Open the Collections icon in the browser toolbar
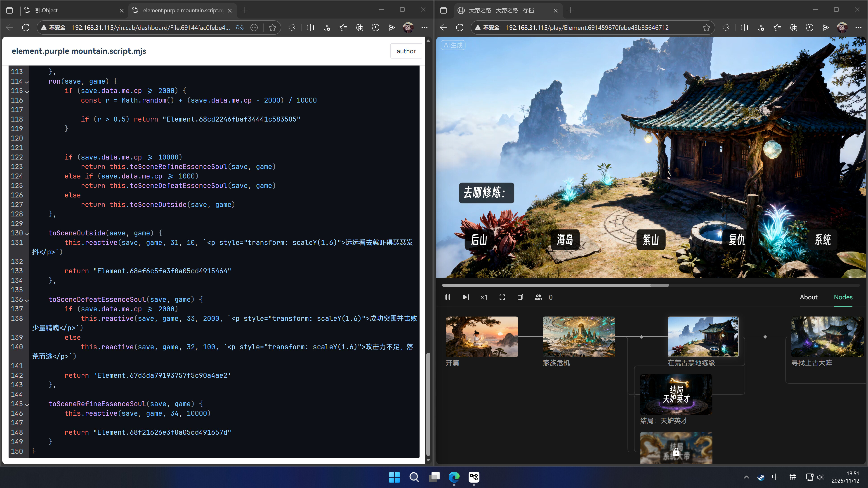 click(x=359, y=28)
